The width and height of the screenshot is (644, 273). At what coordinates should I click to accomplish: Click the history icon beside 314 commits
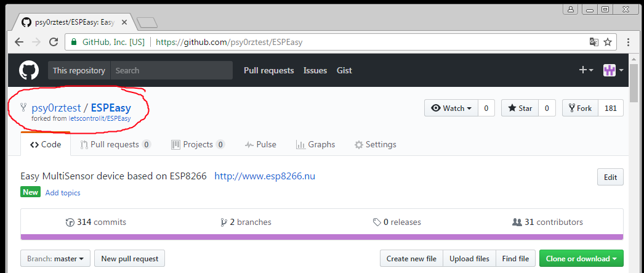pos(70,222)
